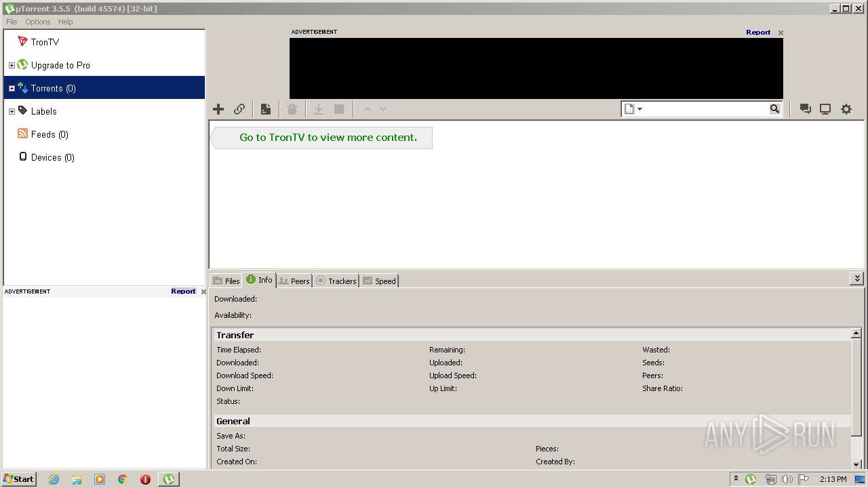Click the Stop Torrent square icon
Image resolution: width=868 pixels, height=488 pixels.
(x=339, y=109)
